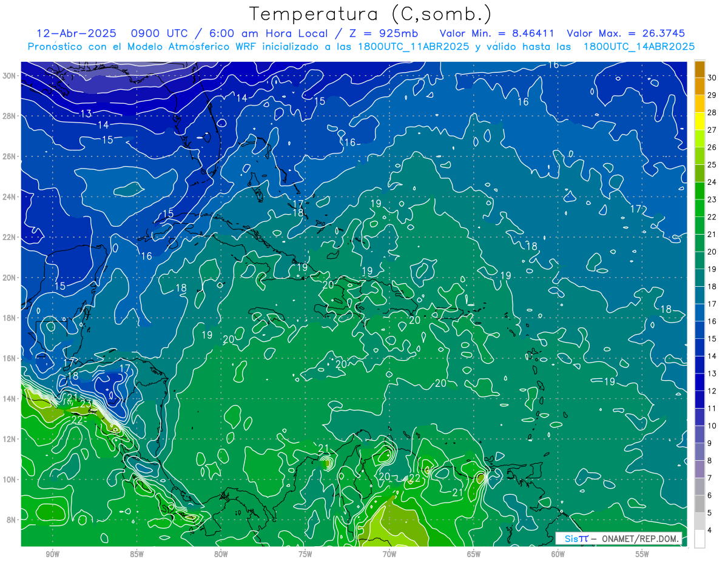This screenshot has width=728, height=562.
Task: Click the '60W' longitude axis label
Action: [x=558, y=554]
